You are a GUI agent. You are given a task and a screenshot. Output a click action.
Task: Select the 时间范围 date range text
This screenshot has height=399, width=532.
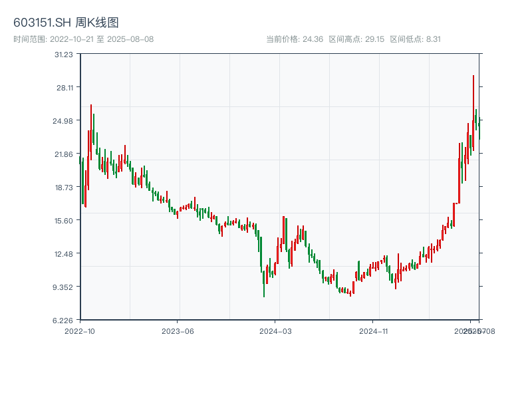(x=83, y=39)
